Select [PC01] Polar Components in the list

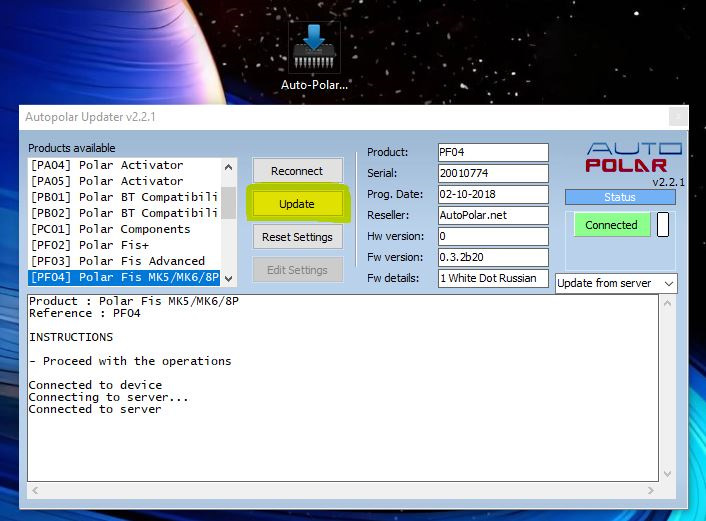point(124,229)
